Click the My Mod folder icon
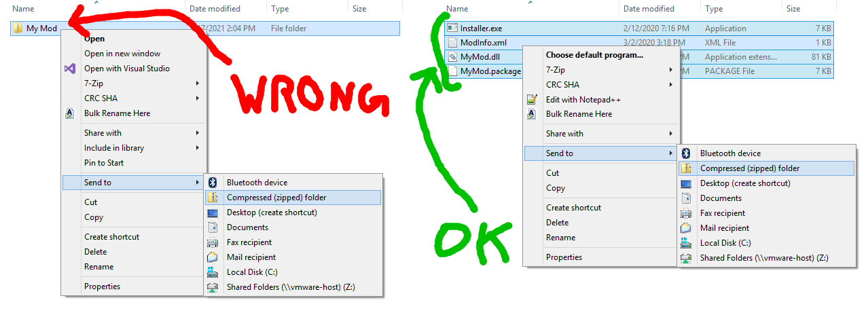 click(x=18, y=29)
